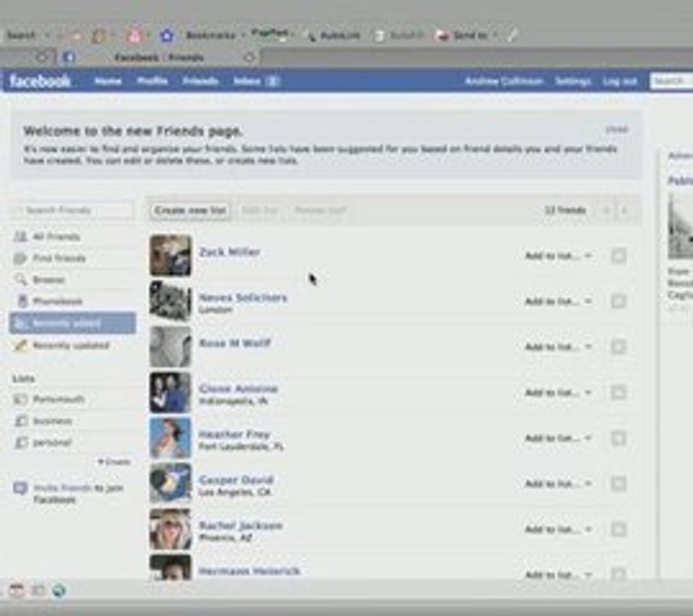Open the Send to dropdown arrow
693x616 pixels.
[x=496, y=35]
